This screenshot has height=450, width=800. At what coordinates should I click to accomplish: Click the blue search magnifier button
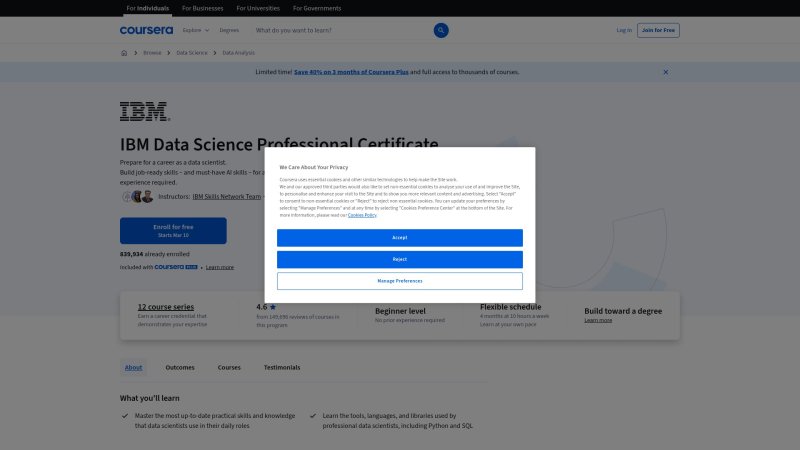441,30
